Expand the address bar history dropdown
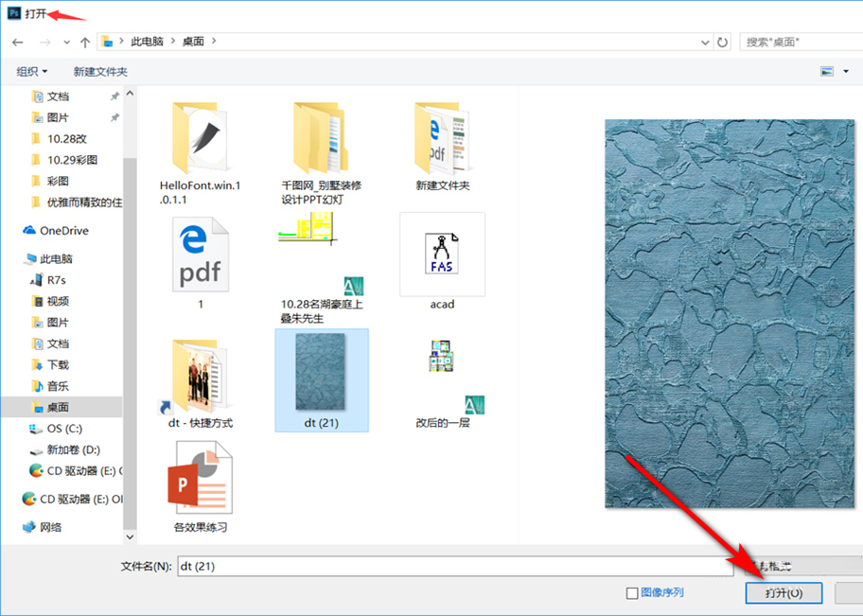863x616 pixels. pyautogui.click(x=704, y=42)
